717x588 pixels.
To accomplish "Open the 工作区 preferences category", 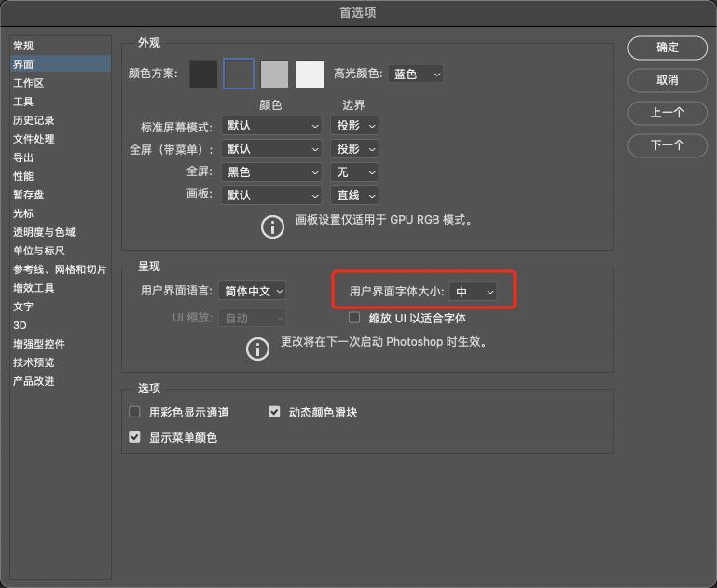I will pyautogui.click(x=61, y=83).
